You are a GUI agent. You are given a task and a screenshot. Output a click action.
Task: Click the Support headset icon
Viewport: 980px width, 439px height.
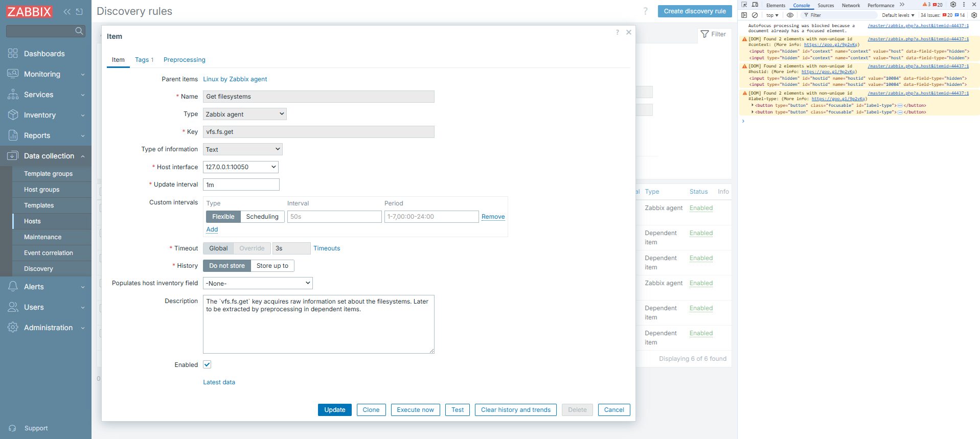(x=13, y=428)
